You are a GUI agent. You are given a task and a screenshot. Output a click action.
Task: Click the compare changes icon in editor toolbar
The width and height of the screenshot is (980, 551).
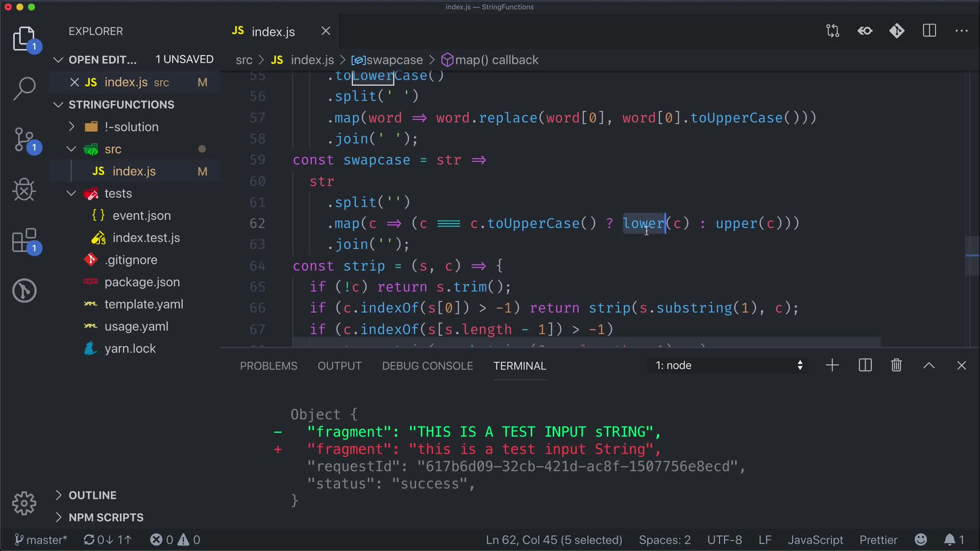click(x=832, y=31)
